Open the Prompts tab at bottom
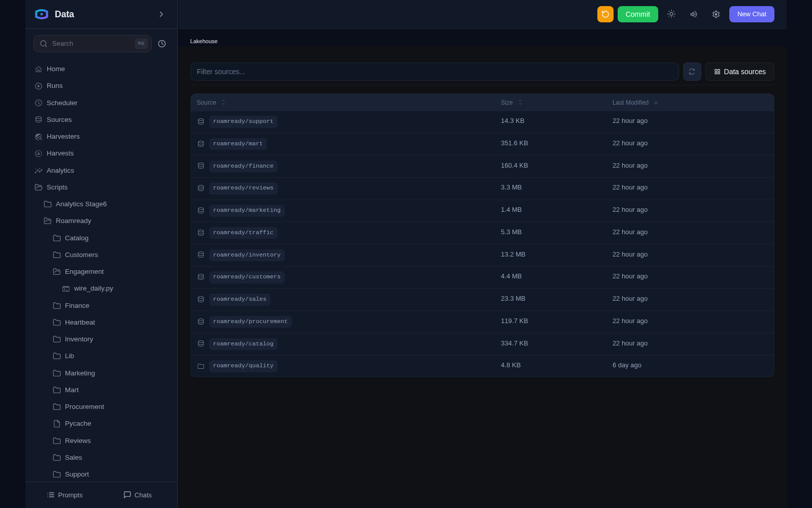Image resolution: width=812 pixels, height=508 pixels. [x=64, y=495]
